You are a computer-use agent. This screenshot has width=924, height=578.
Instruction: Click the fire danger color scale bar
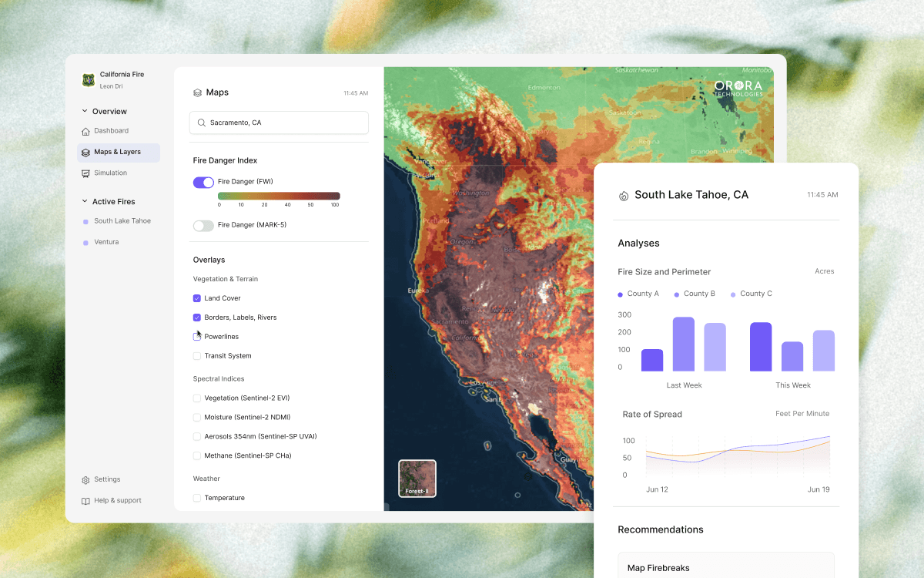pos(279,196)
